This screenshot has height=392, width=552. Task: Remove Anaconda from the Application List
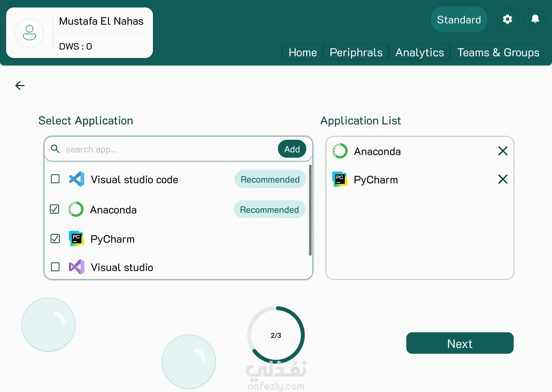pos(503,151)
